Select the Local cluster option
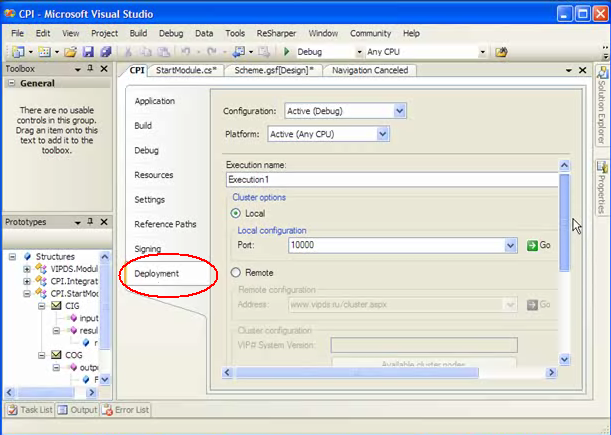This screenshot has height=435, width=611. [236, 213]
